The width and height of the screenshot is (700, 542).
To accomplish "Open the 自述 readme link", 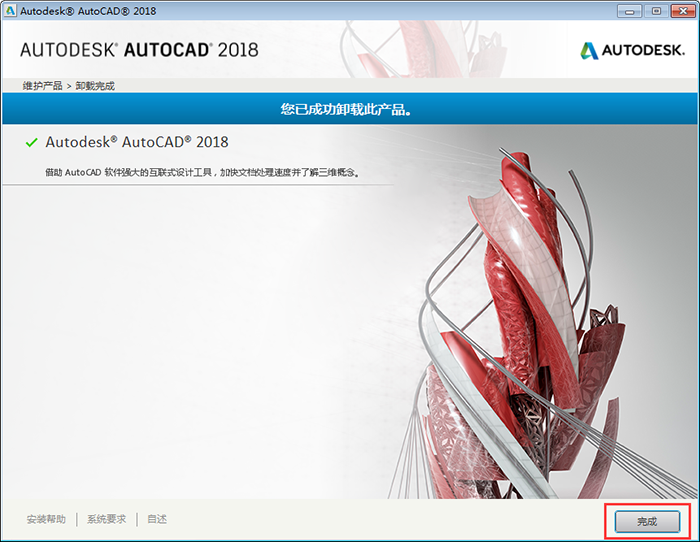I will coord(157,519).
